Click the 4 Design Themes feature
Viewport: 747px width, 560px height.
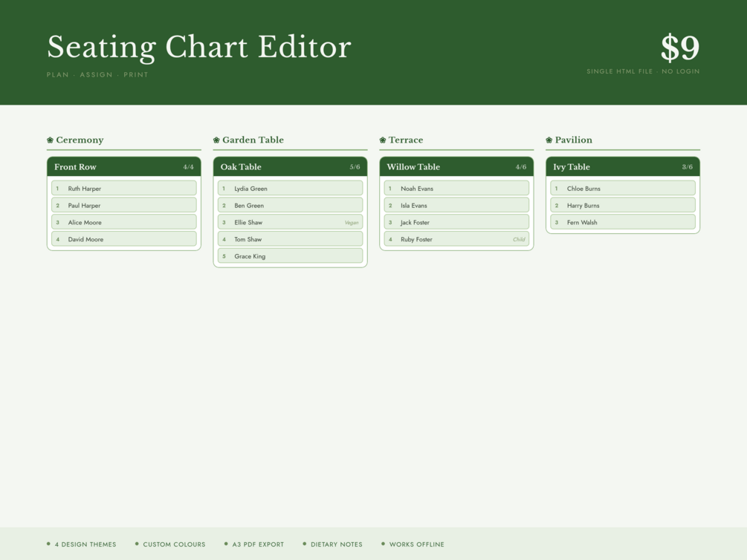(x=82, y=544)
